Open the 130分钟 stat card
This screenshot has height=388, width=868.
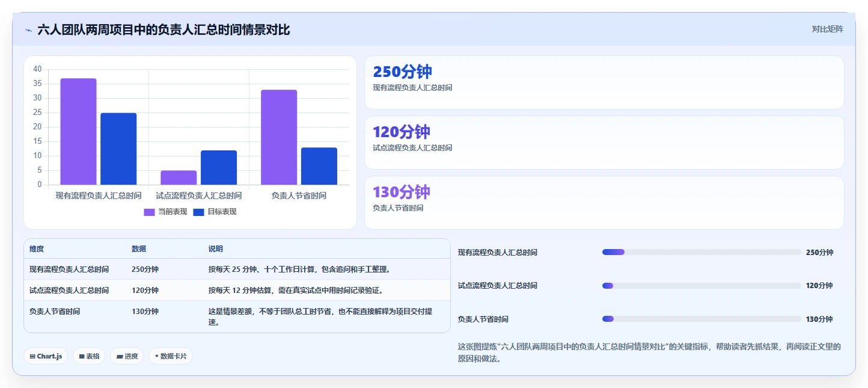604,203
